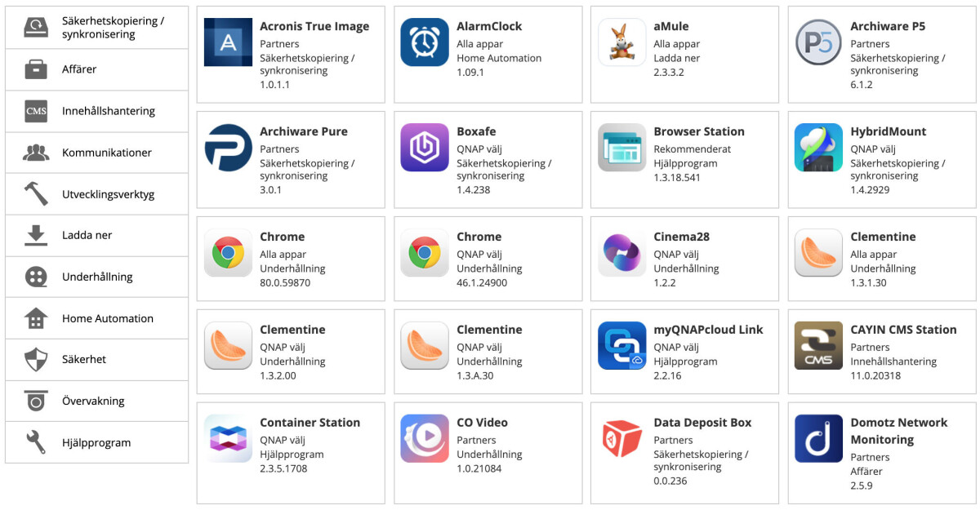
Task: Go to the Kommunikationer sidebar category
Action: point(96,153)
